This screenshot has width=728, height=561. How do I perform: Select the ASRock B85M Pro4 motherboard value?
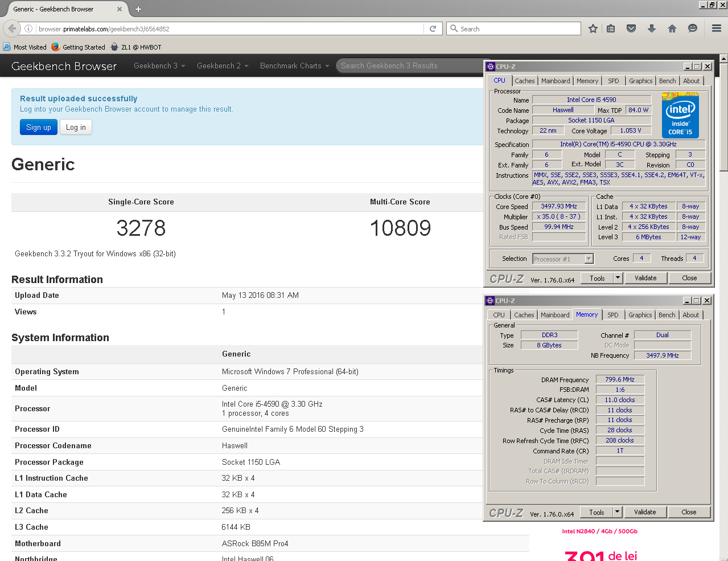click(x=255, y=543)
